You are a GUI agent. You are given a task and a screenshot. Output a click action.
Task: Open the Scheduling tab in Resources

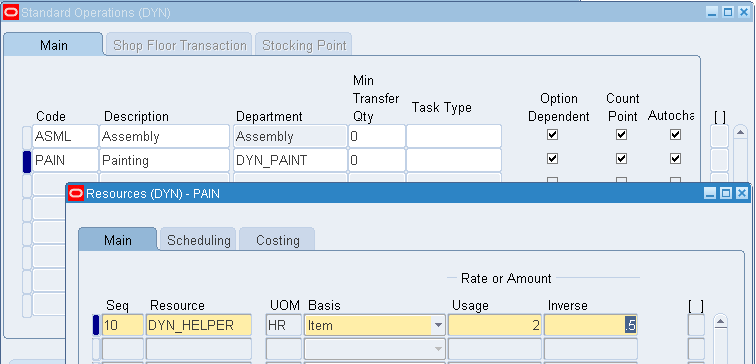click(x=199, y=240)
